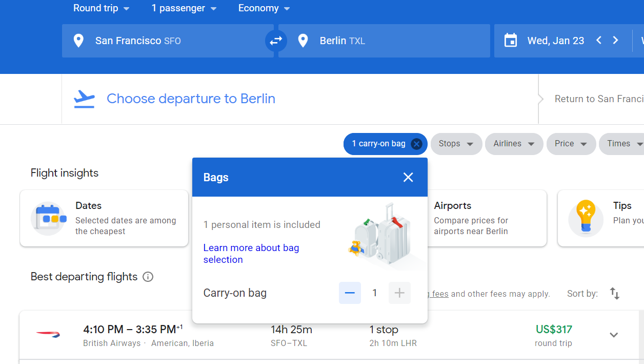Open the sort order arrows icon

coord(615,294)
